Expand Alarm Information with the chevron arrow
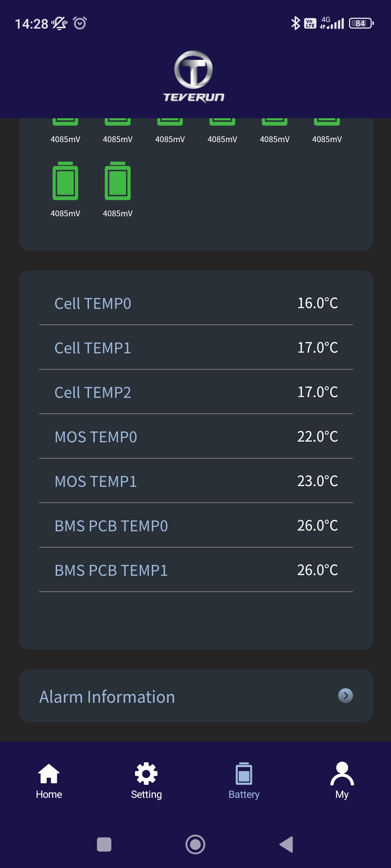Image resolution: width=391 pixels, height=868 pixels. [x=345, y=695]
